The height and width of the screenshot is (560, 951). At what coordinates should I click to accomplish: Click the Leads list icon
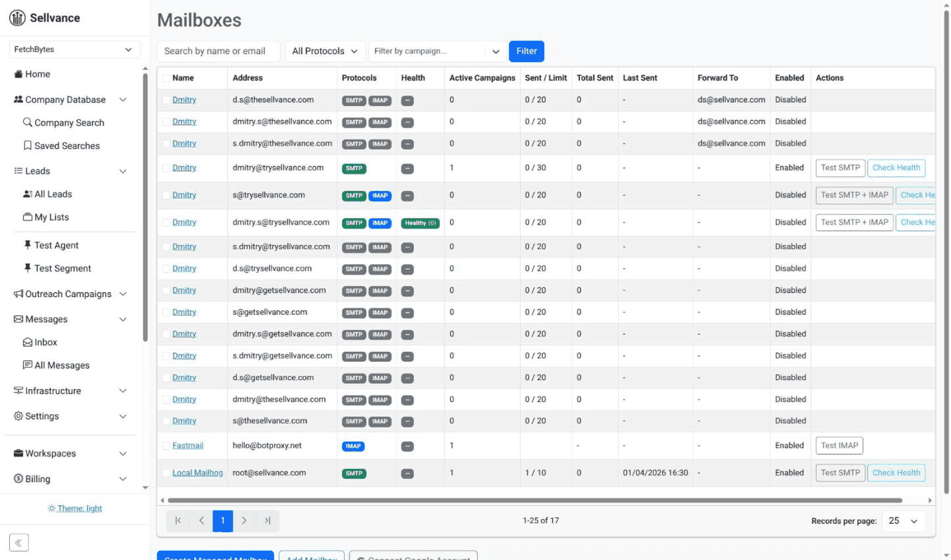click(x=18, y=170)
